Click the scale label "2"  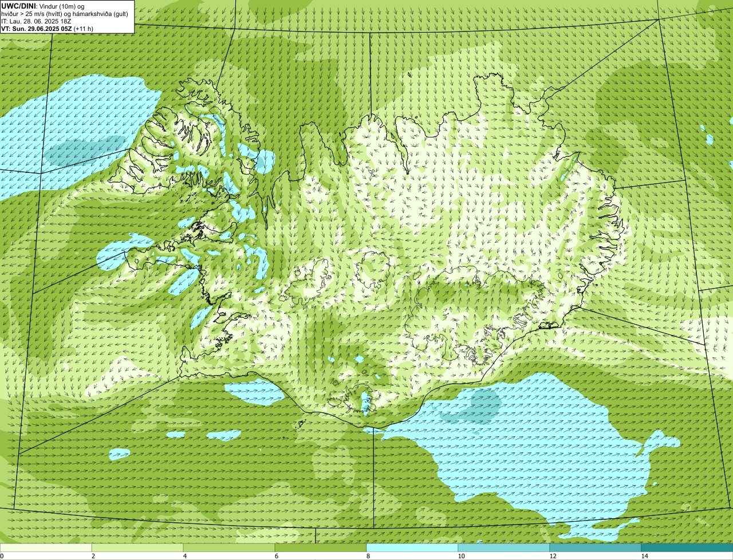tap(93, 556)
